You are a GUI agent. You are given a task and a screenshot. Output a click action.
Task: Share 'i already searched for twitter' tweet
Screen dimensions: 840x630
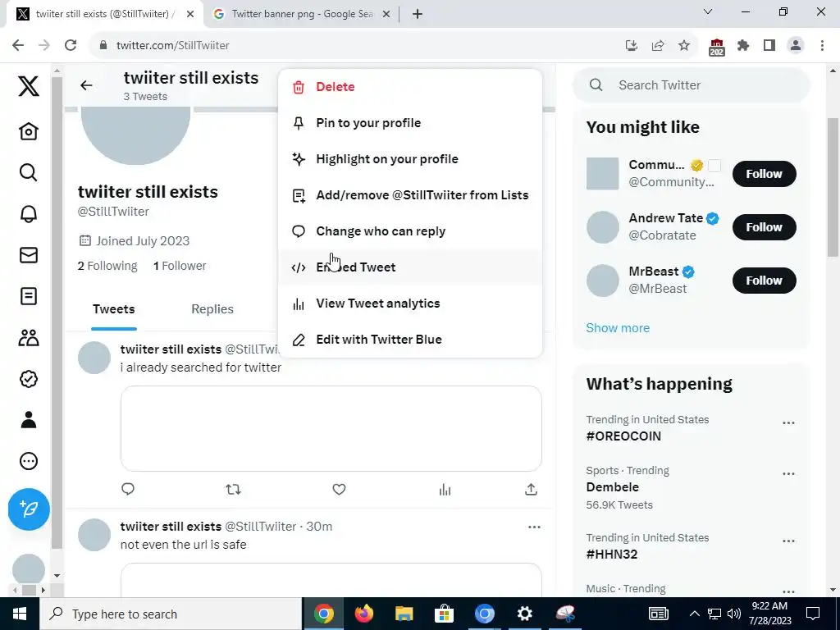point(531,489)
